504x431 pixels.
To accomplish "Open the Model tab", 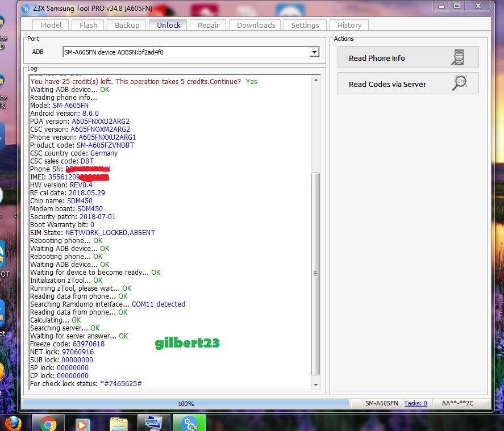I will coord(51,25).
